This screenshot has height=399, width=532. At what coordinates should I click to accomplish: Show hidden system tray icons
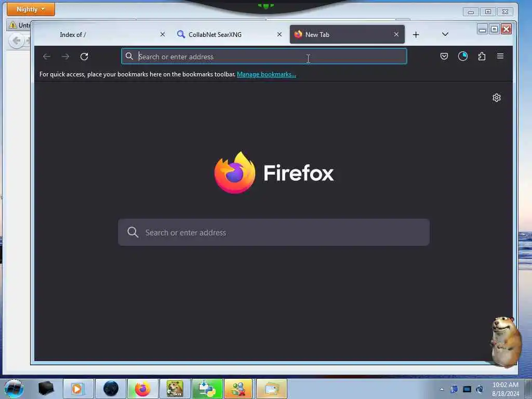[x=442, y=389]
